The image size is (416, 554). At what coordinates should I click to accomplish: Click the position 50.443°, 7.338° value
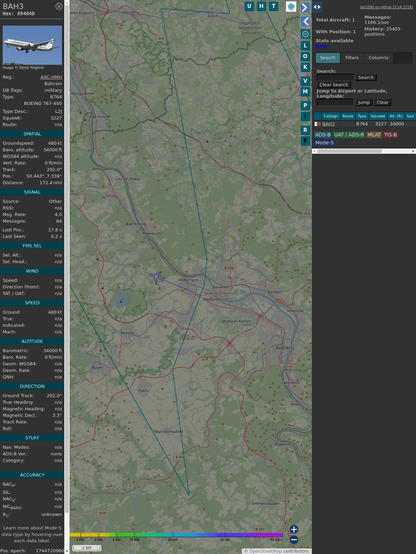click(44, 176)
